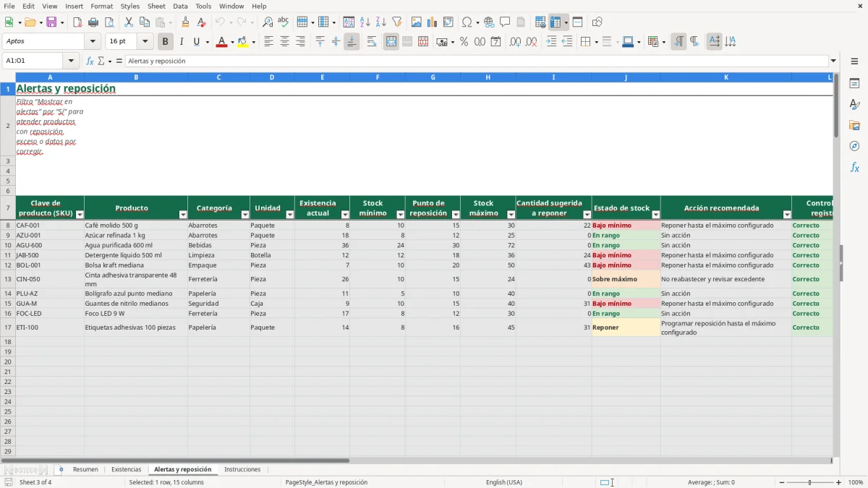The width and height of the screenshot is (868, 488).
Task: Apply the red font color
Action: pos(221,42)
